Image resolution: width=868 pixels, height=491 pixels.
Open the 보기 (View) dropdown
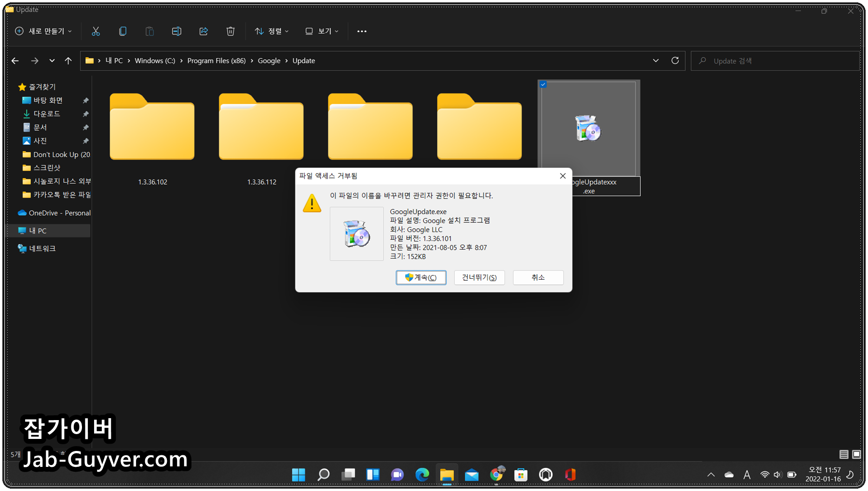click(322, 31)
